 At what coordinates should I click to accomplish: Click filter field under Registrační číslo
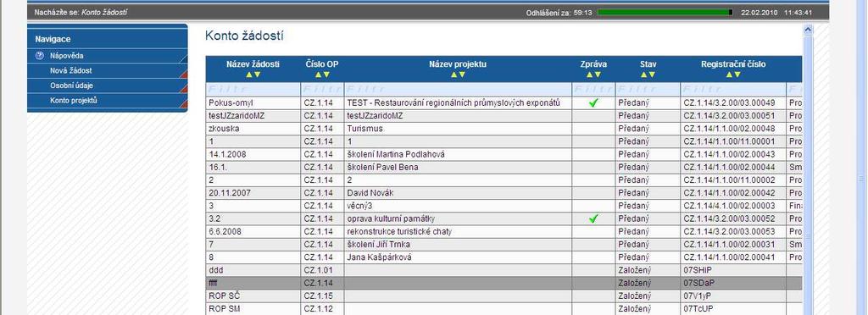(733, 89)
